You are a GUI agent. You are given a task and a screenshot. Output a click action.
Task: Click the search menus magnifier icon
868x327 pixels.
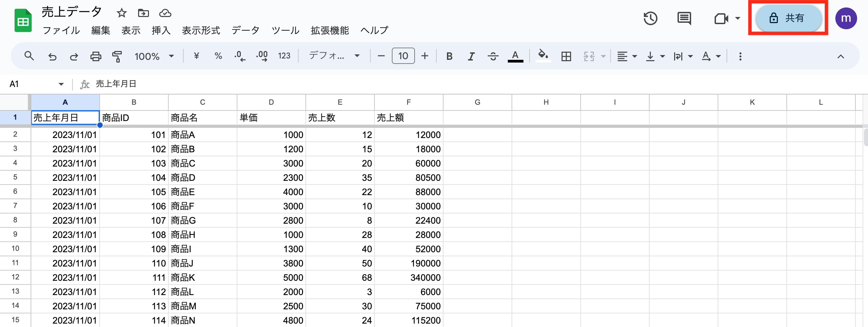[x=29, y=56]
